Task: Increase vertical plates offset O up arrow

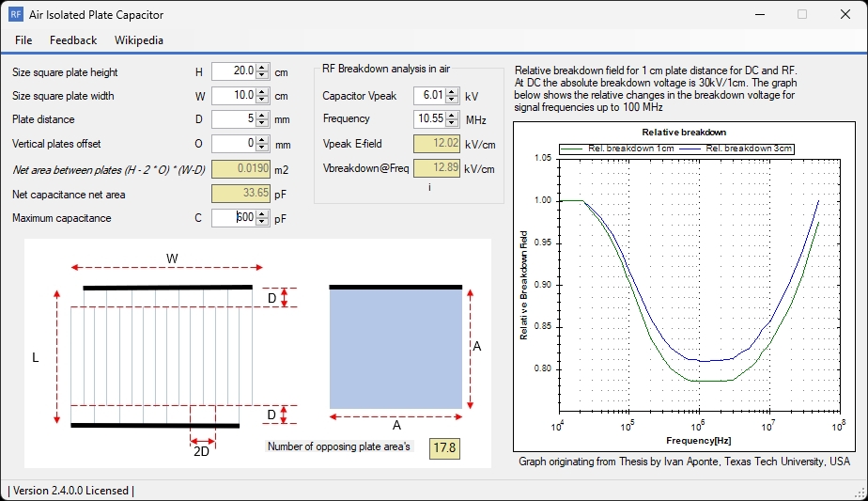Action: (x=262, y=140)
